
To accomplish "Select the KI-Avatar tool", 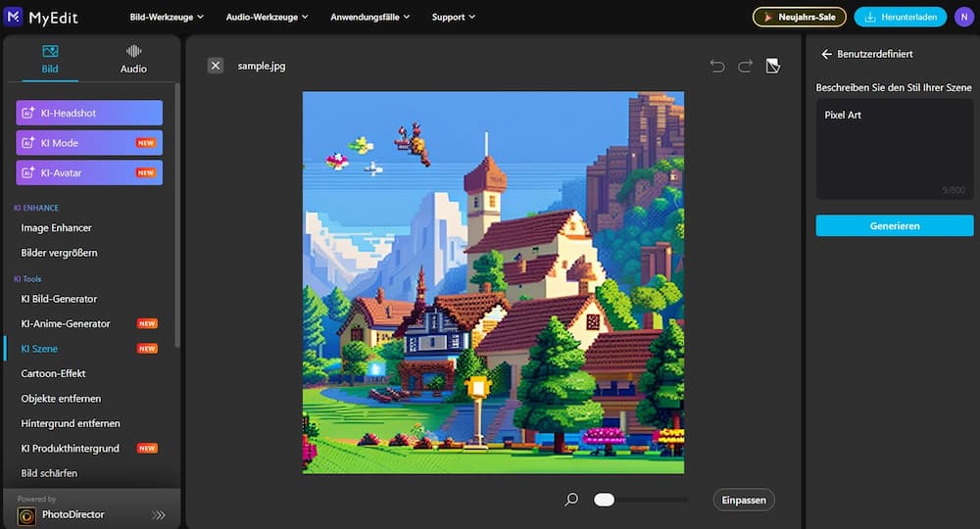I will tap(89, 173).
